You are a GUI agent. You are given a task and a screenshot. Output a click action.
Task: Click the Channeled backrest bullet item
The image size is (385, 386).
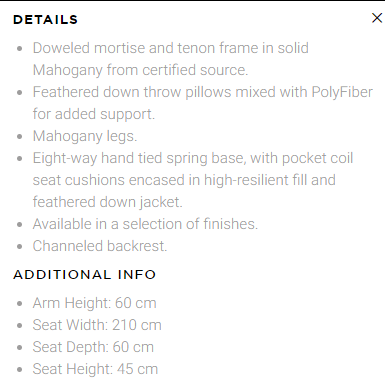point(100,246)
